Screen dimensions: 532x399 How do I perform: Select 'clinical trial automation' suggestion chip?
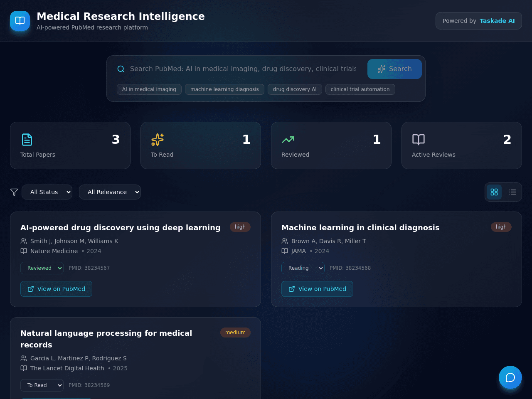pos(360,89)
